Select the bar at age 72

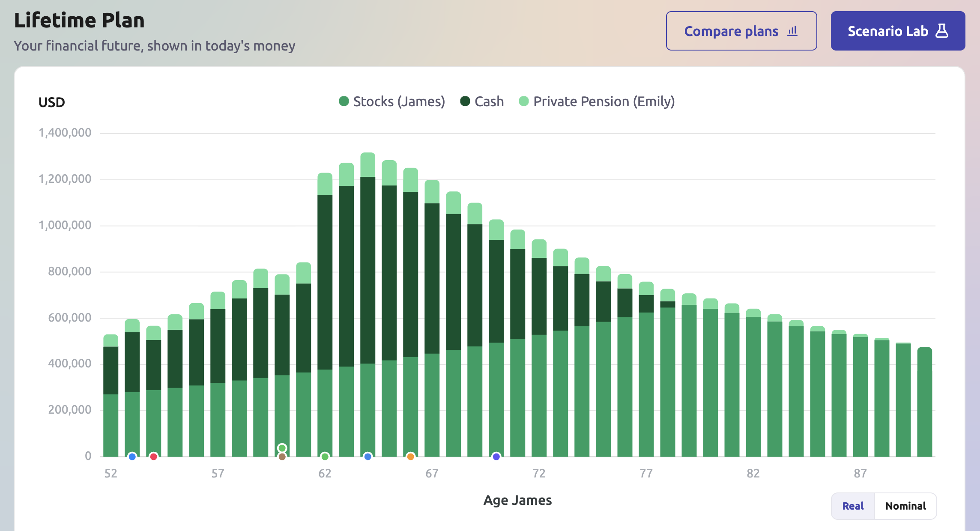coord(539,348)
